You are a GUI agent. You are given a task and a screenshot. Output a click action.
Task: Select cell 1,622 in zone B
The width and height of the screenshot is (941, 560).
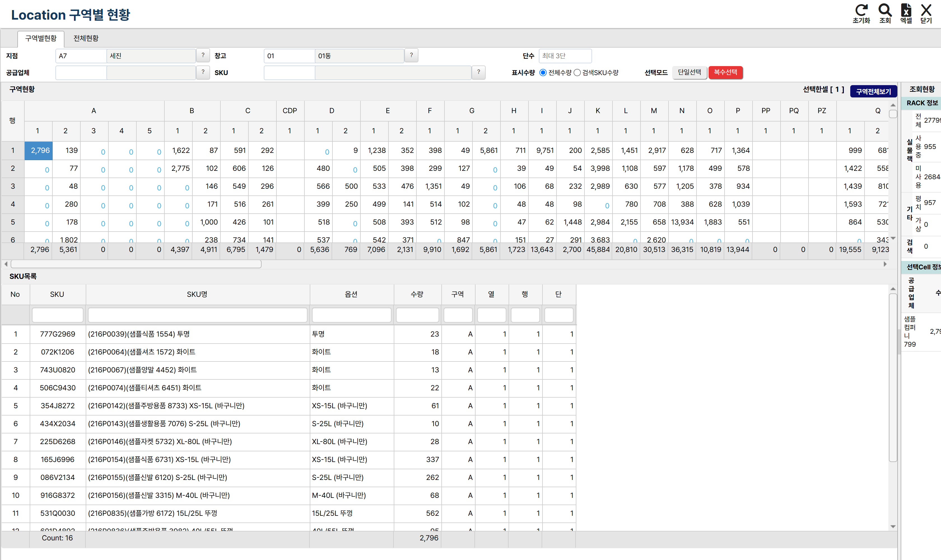pyautogui.click(x=178, y=151)
